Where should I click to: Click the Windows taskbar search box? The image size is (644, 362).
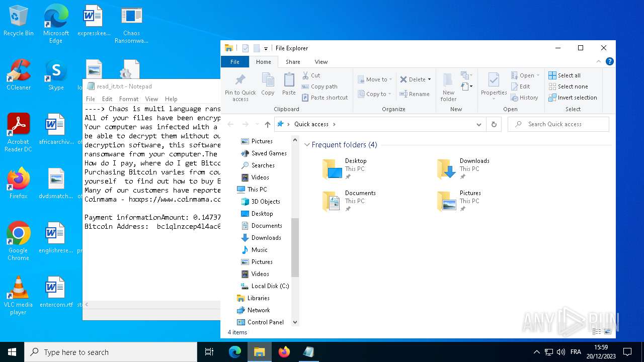click(x=111, y=352)
